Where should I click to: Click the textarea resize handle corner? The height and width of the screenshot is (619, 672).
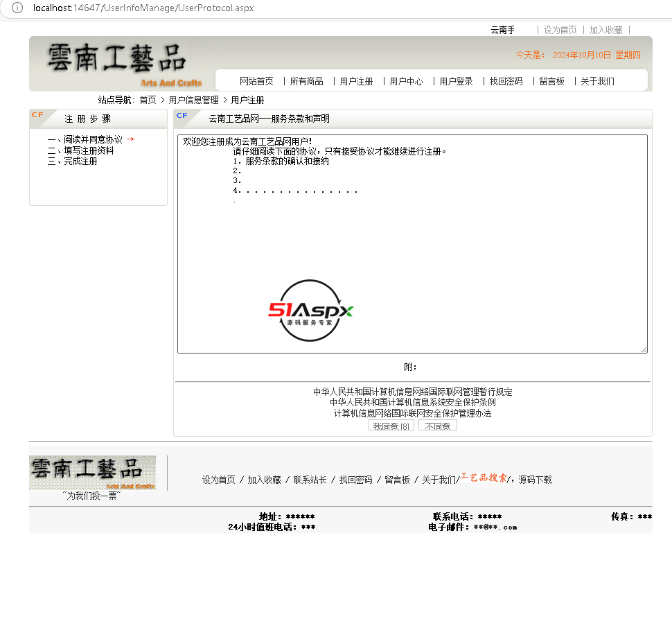point(644,350)
